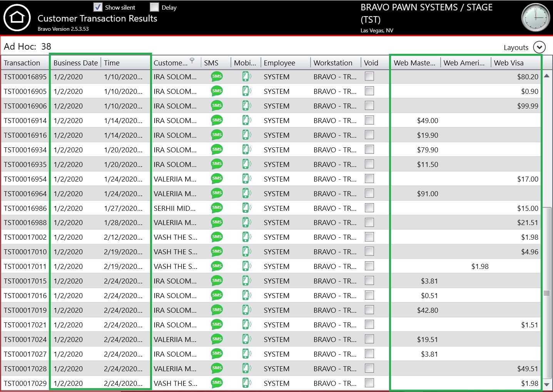This screenshot has width=553, height=392.
Task: Open the clock icon in header
Action: click(536, 18)
